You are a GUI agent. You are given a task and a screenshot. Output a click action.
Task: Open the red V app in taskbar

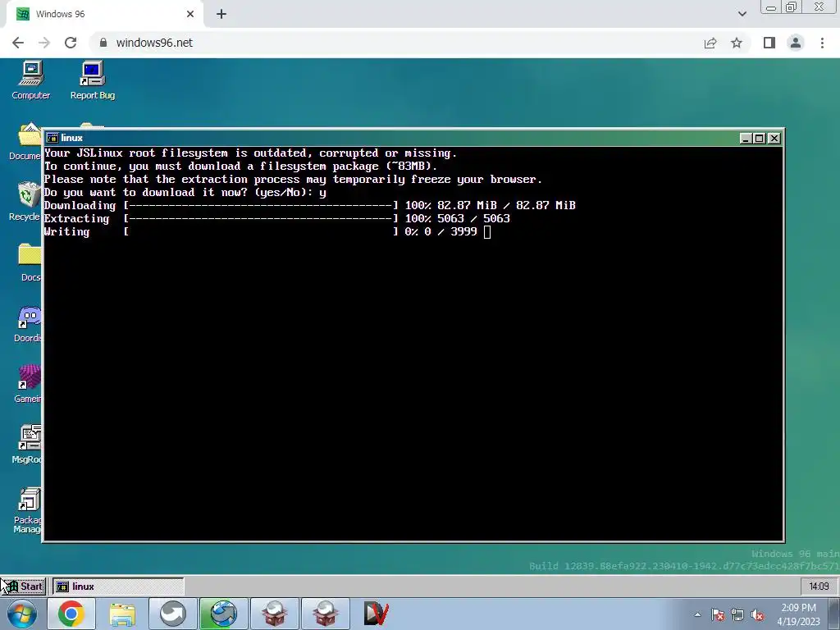(376, 614)
